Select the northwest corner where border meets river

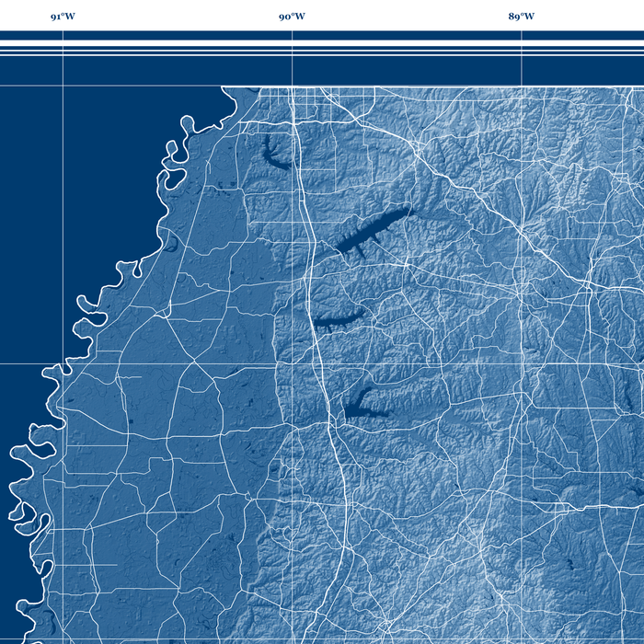(x=223, y=88)
